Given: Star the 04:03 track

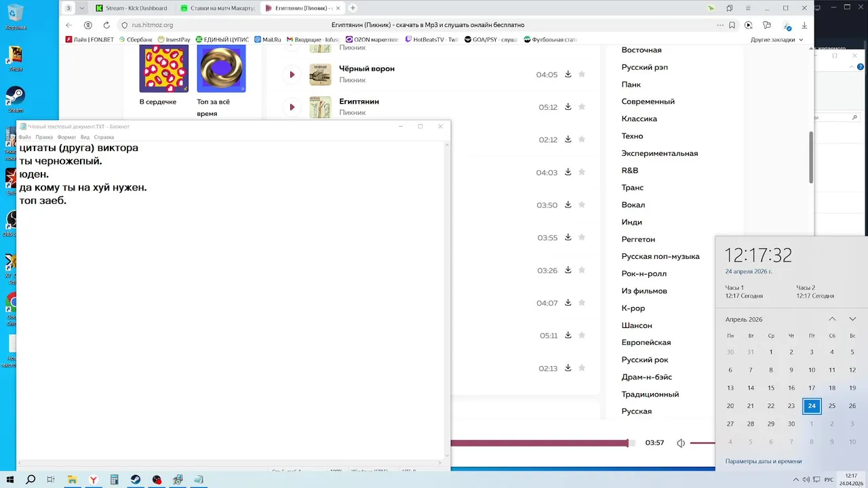Looking at the screenshot, I should click(x=582, y=172).
